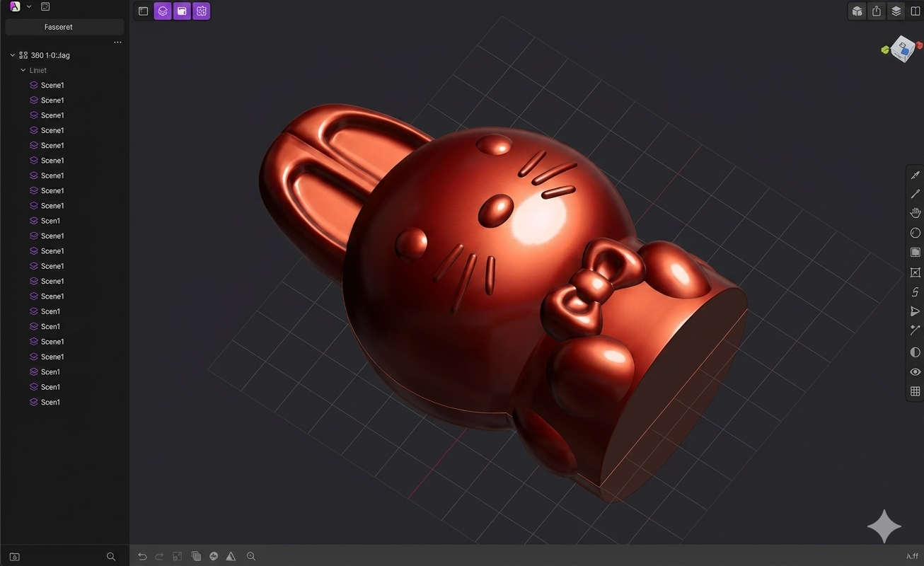924x566 pixels.
Task: Click the Fasseret button
Action: (x=64, y=27)
